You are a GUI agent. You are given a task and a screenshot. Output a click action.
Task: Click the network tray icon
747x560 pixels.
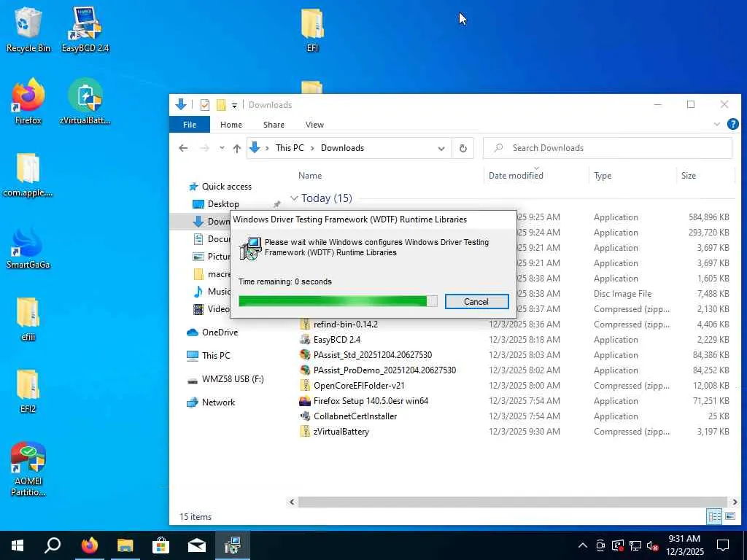click(635, 545)
